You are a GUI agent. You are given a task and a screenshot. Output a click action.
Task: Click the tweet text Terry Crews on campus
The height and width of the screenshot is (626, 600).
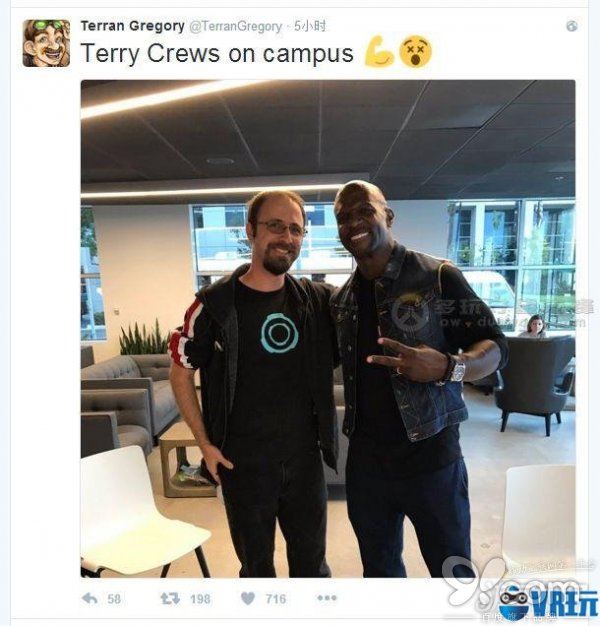217,53
